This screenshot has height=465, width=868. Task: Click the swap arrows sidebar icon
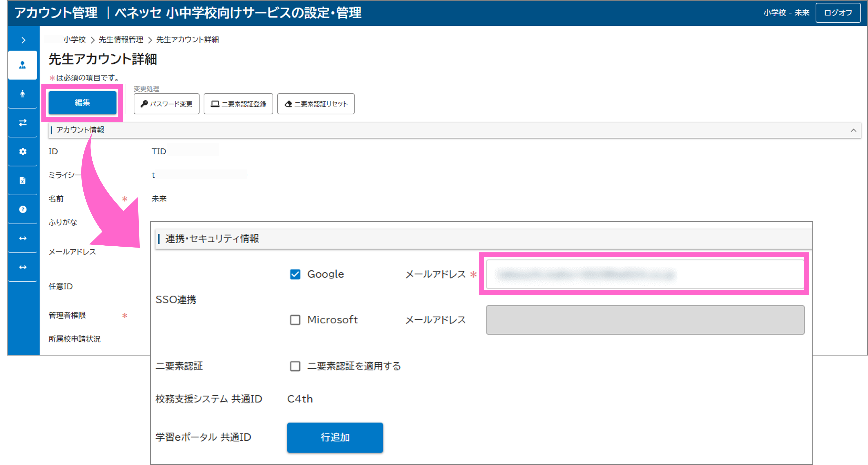(x=23, y=123)
